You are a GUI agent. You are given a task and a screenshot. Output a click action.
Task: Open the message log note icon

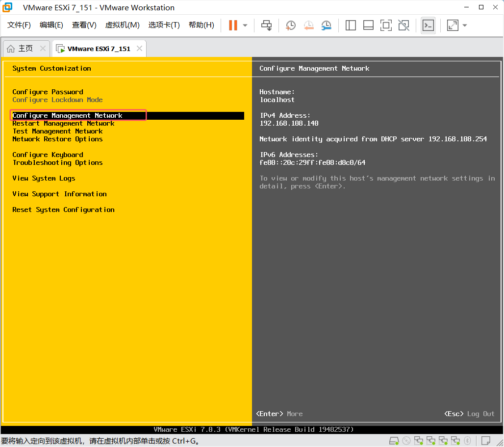click(486, 440)
